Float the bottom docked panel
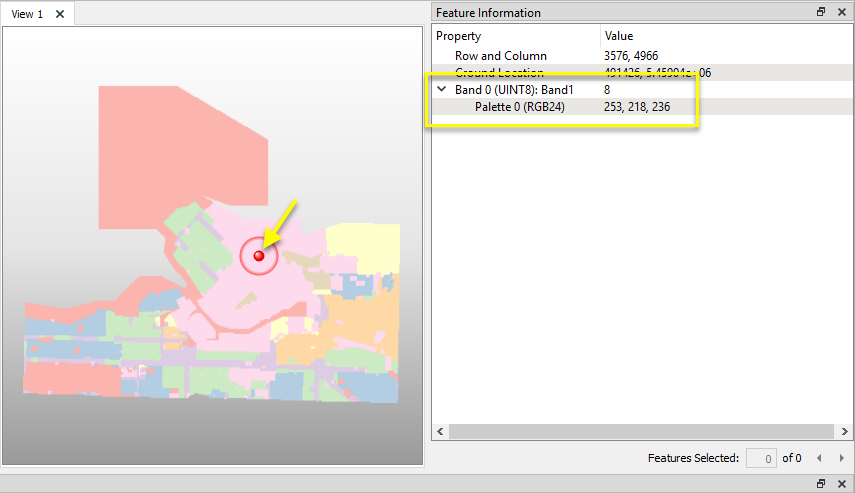Image resolution: width=855 pixels, height=493 pixels. 821,484
